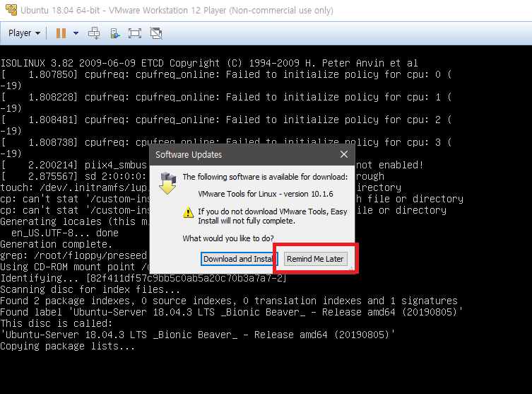Enter full screen mode

(135, 33)
